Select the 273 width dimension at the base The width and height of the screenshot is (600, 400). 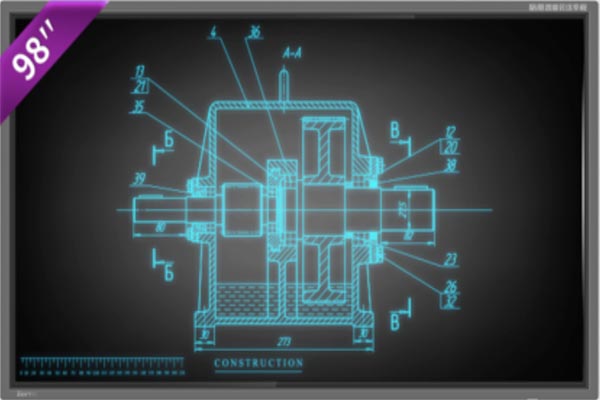tap(283, 342)
